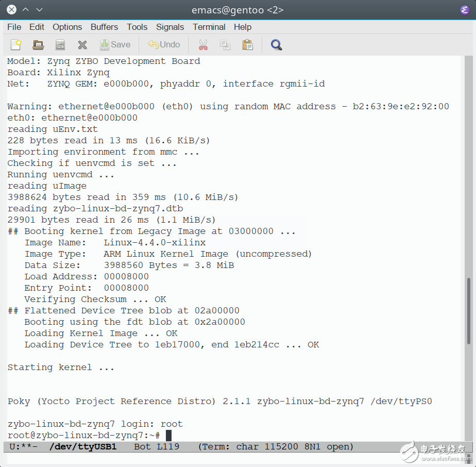Expand the Buffers menu
Image resolution: width=476 pixels, height=467 pixels.
click(x=104, y=27)
